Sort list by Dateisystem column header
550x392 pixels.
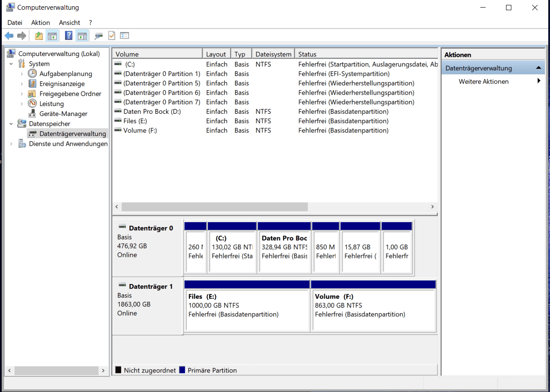(x=273, y=54)
